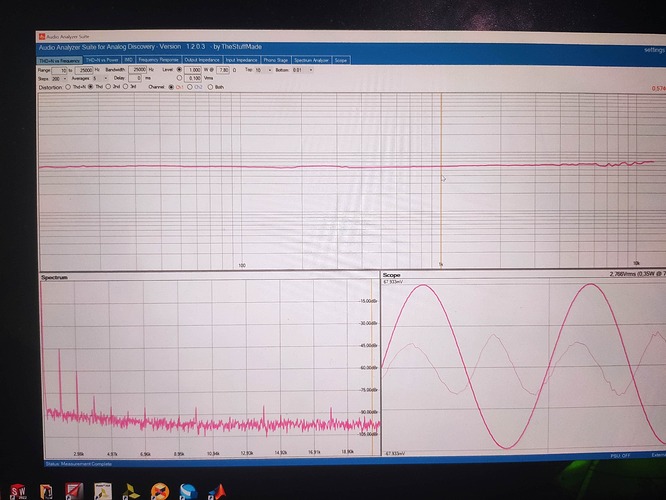Open the settings link at top right
666x500 pixels.
click(x=653, y=49)
